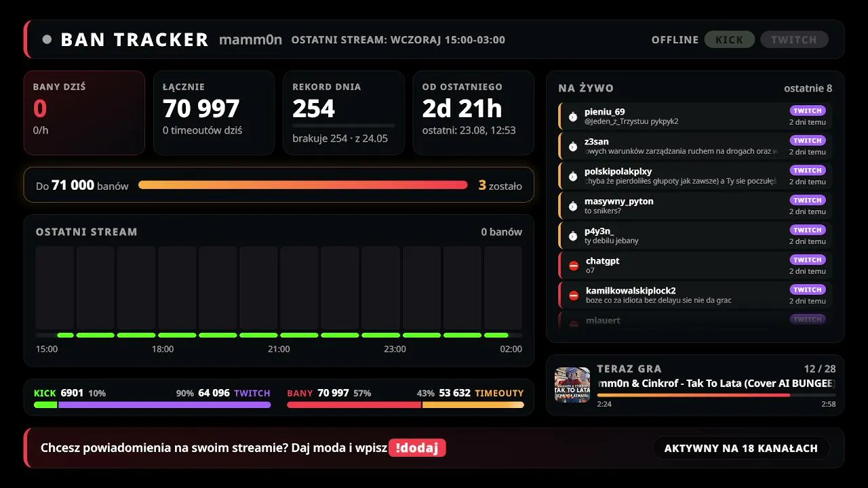Click the BANY DZIŚ stat card
Image resolution: width=868 pixels, height=488 pixels.
pos(84,113)
